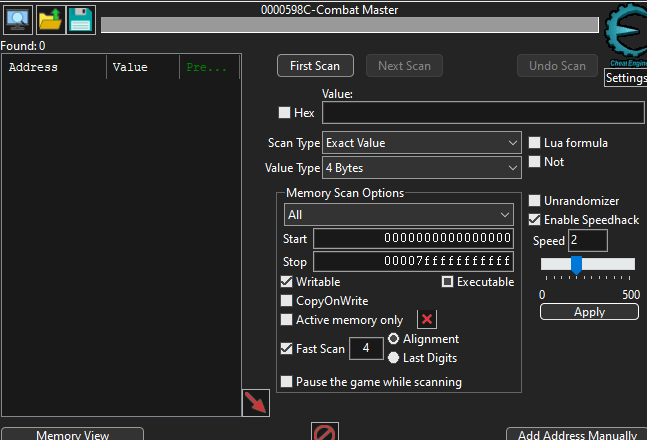Click the Fast Scan alignment value field
This screenshot has width=647, height=440.
pos(366,348)
